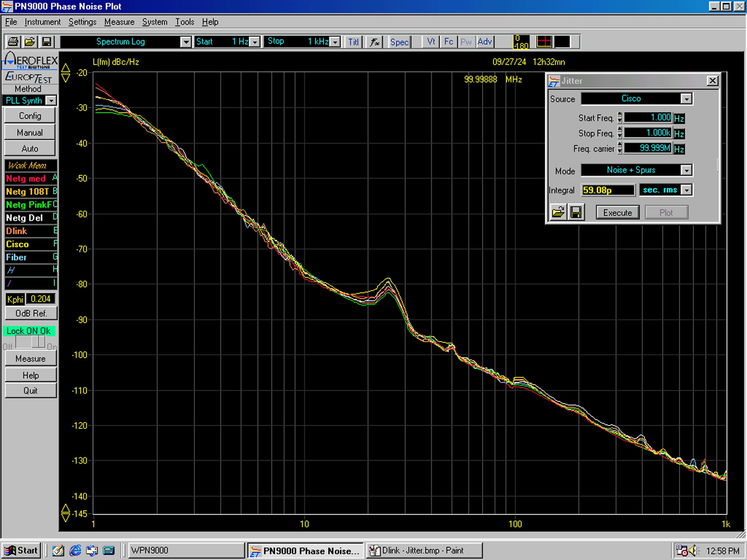The width and height of the screenshot is (747, 560).
Task: Toggle the Cisco trace F
Action: [x=31, y=244]
